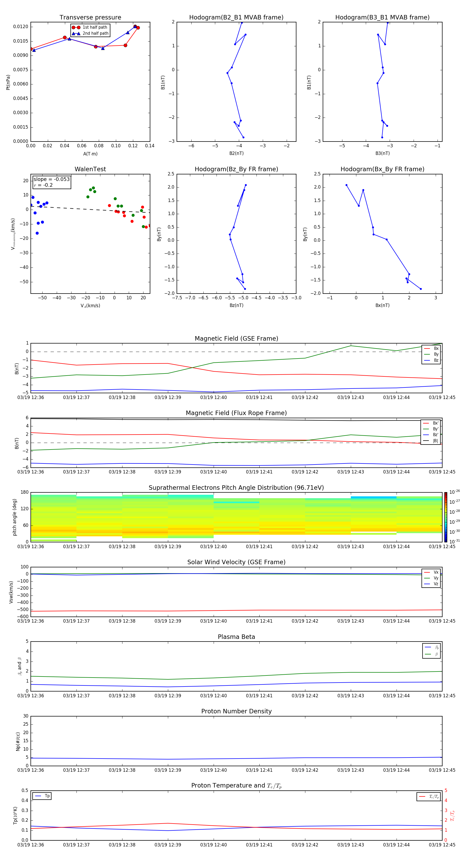Click the 'Magnetic Field (Flux Rope Frame)' title

[x=236, y=413]
